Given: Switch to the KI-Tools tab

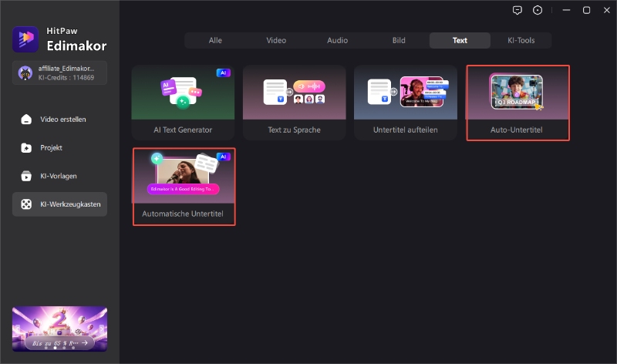Looking at the screenshot, I should pos(521,41).
